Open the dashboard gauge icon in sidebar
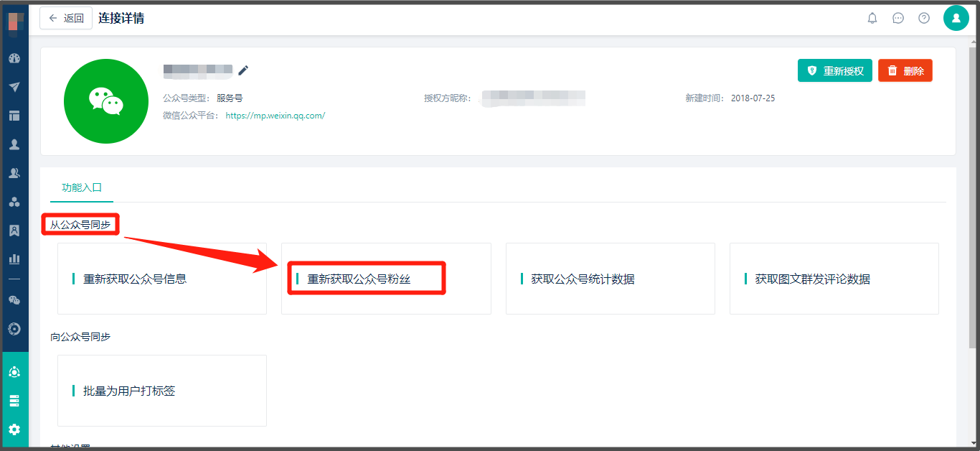The width and height of the screenshot is (980, 451). coord(14,58)
